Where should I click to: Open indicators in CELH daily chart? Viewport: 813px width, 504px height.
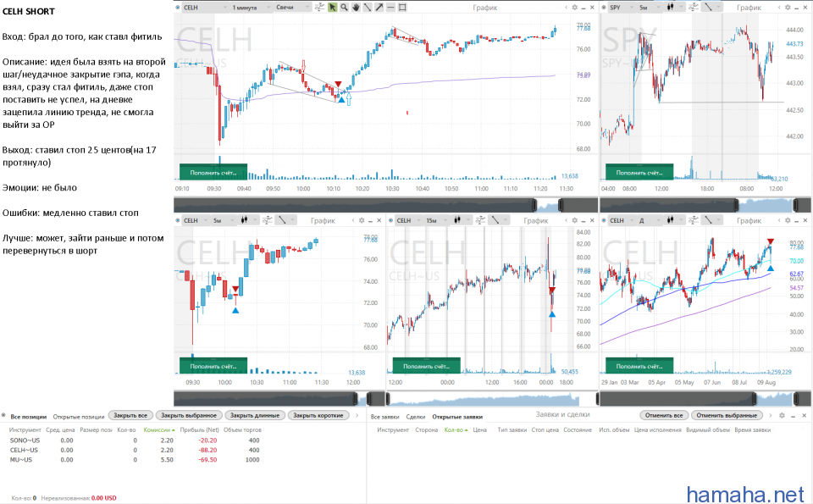(692, 220)
